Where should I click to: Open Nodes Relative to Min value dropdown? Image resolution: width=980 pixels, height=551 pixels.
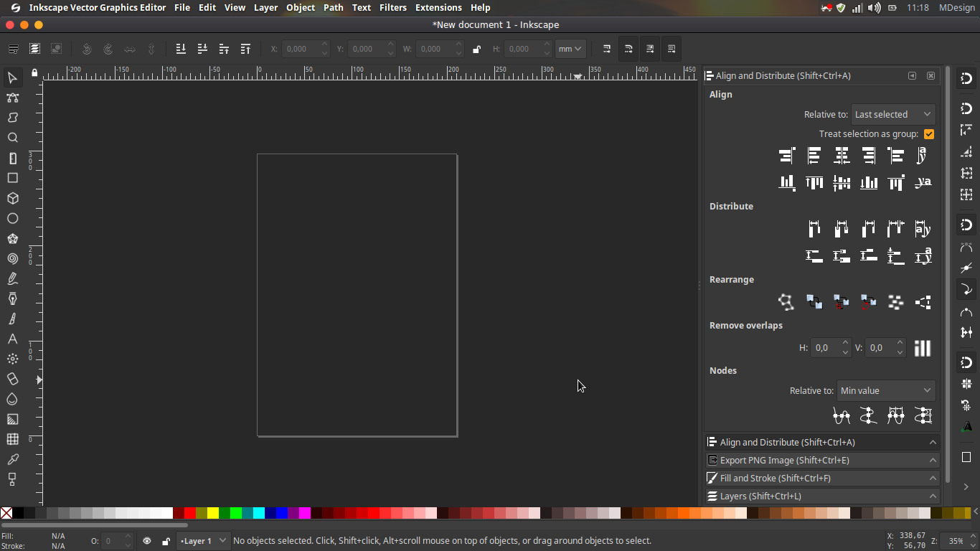(x=886, y=390)
